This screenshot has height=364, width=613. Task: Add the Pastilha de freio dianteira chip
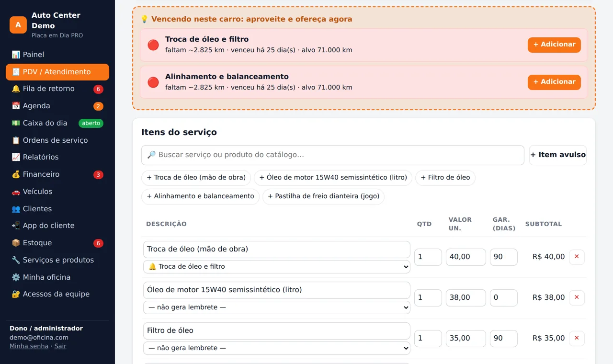tap(323, 196)
